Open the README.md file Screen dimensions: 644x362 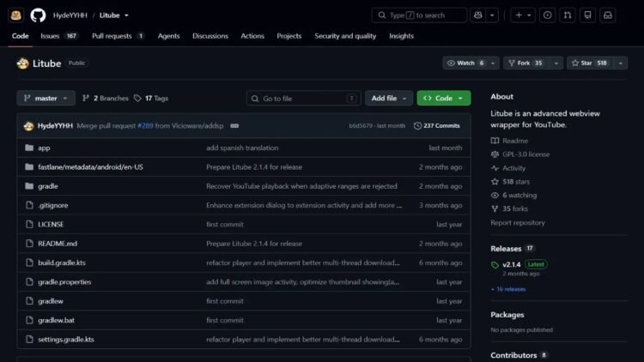click(x=58, y=244)
